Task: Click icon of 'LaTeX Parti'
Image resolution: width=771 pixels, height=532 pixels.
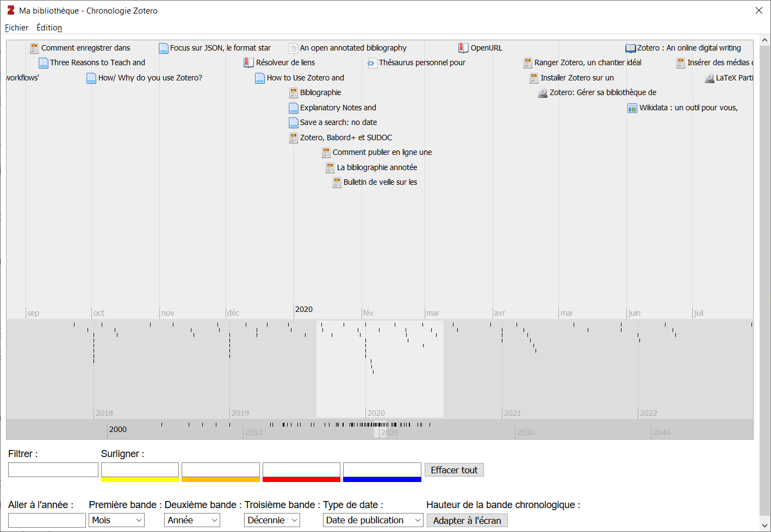Action: click(710, 78)
